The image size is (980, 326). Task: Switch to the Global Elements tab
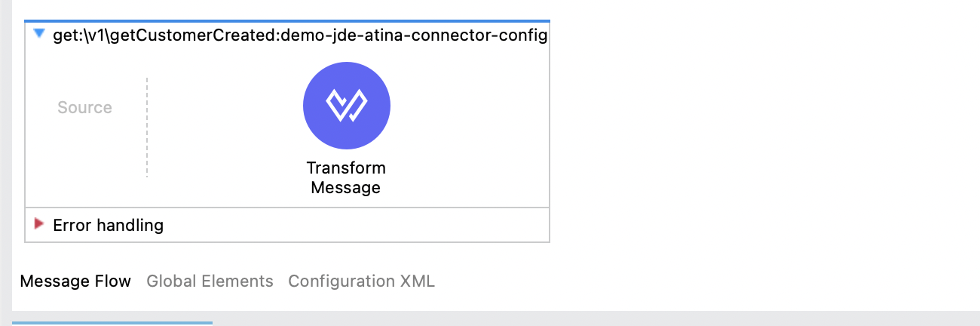pos(210,281)
